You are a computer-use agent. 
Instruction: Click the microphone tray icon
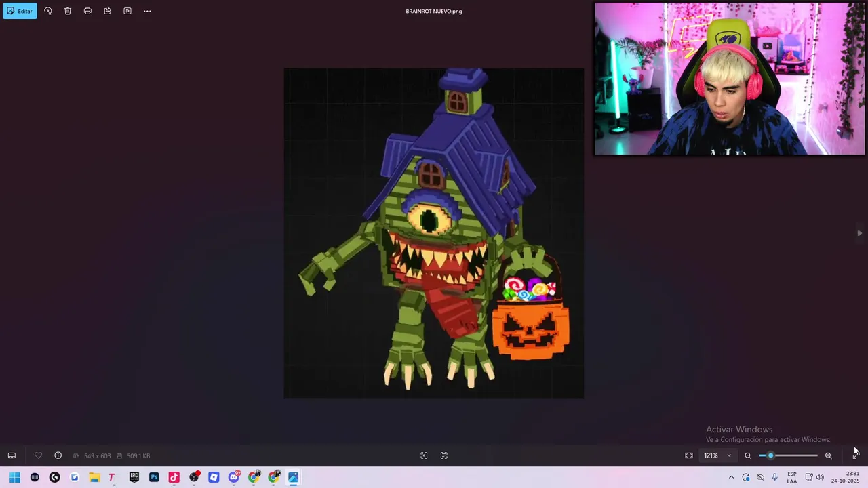(x=774, y=477)
